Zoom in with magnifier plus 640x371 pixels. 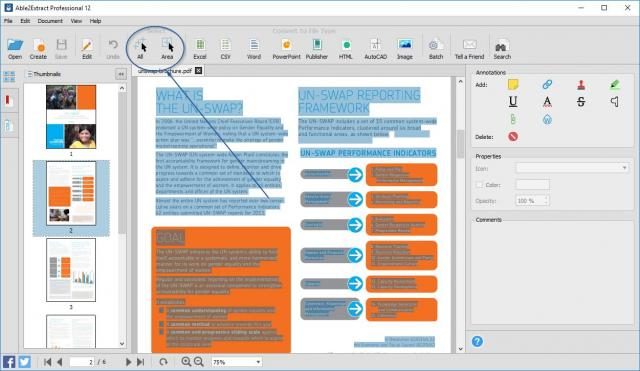coord(186,362)
